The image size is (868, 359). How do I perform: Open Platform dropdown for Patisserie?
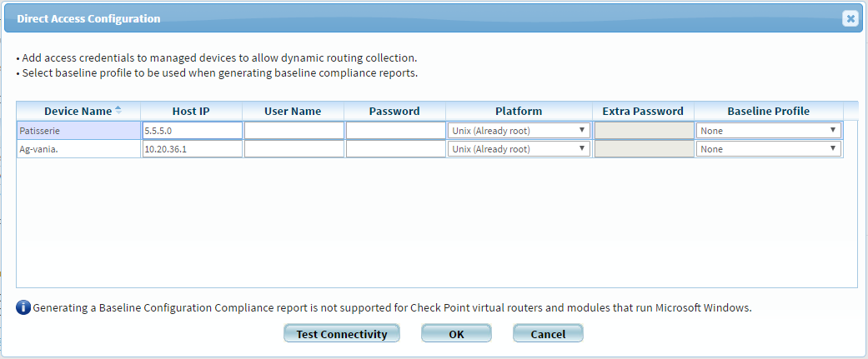(x=519, y=131)
